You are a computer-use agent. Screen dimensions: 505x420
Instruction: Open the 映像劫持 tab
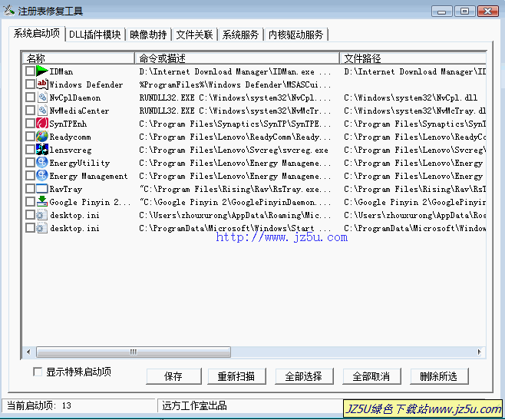[148, 35]
